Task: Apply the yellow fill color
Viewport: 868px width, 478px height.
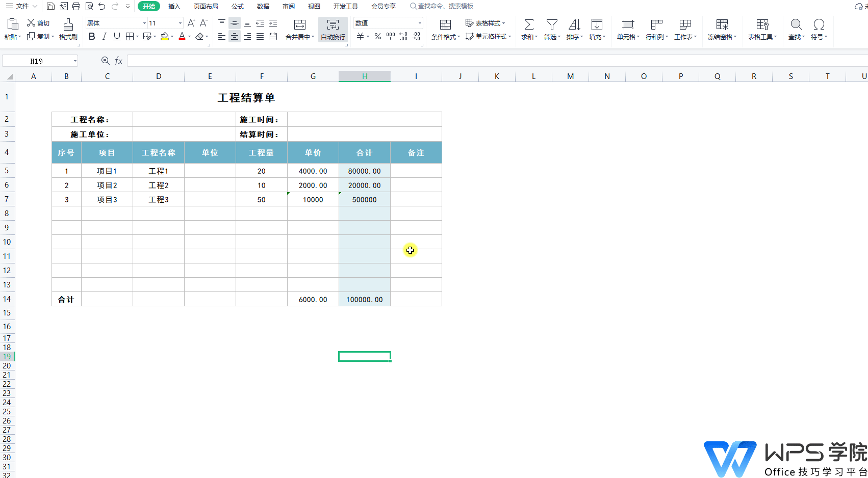Action: tap(165, 36)
